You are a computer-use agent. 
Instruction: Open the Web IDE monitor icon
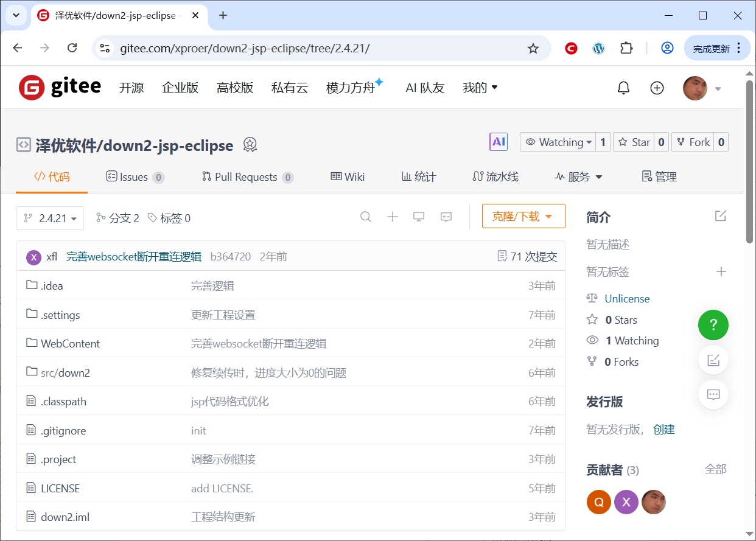click(419, 217)
